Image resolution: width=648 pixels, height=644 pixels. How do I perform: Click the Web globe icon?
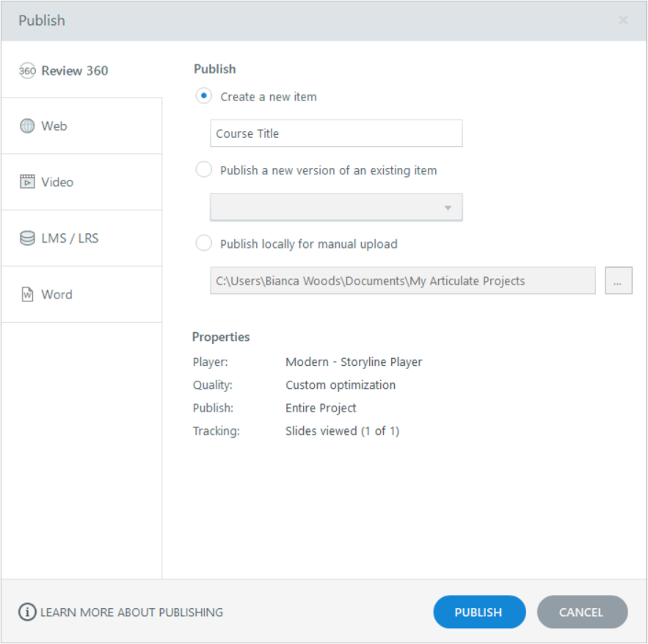tap(27, 126)
